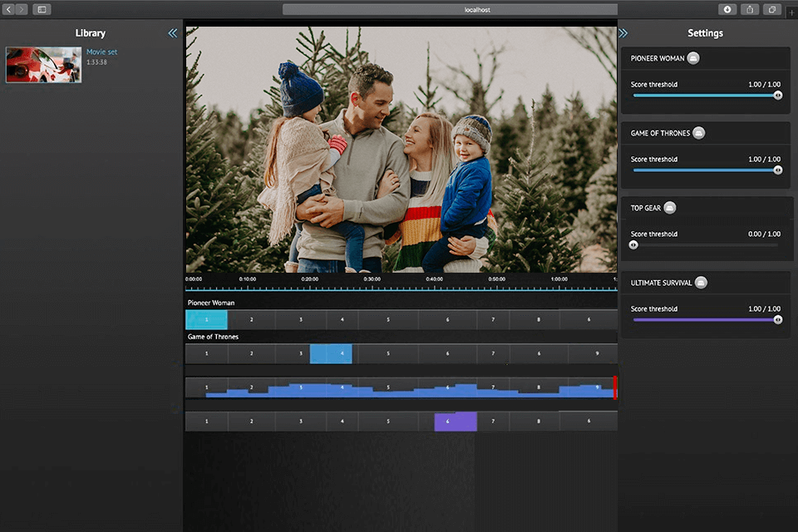The image size is (798, 532).
Task: Click the round icon next to ULTIMATE SURVIVAL
Action: 701,283
